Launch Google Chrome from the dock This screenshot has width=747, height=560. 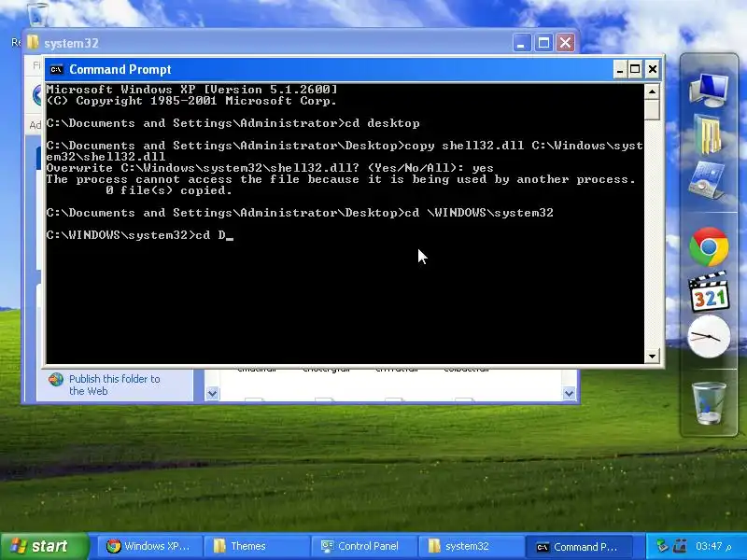tap(709, 246)
